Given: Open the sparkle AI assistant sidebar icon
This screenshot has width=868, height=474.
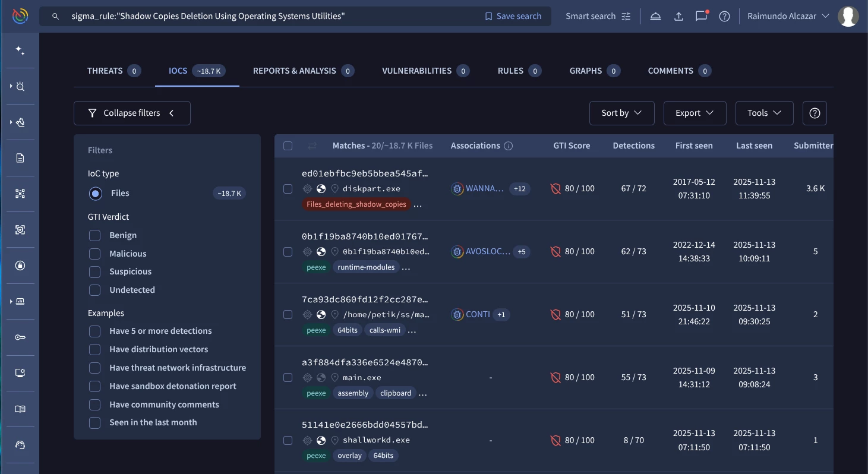Looking at the screenshot, I should [20, 51].
